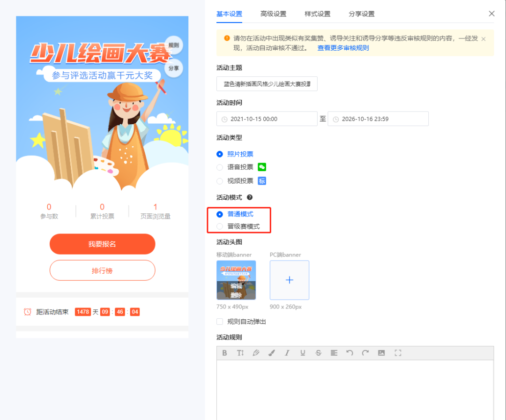Add a PC端 banner image
Screen dimensions: 506x420
pos(290,280)
